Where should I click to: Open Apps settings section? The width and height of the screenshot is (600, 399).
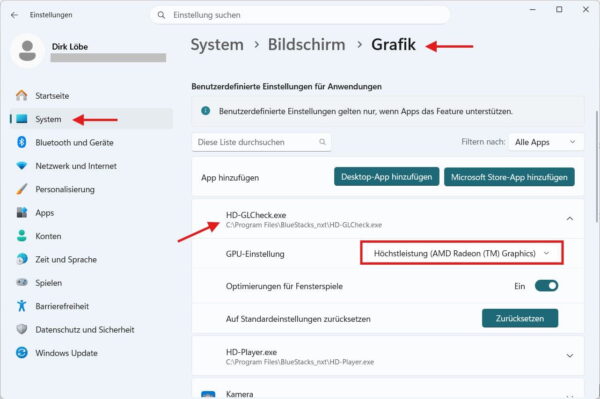91,212
